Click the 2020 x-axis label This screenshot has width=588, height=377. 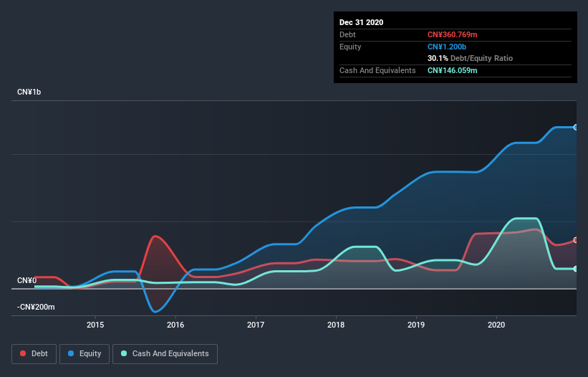tap(496, 325)
